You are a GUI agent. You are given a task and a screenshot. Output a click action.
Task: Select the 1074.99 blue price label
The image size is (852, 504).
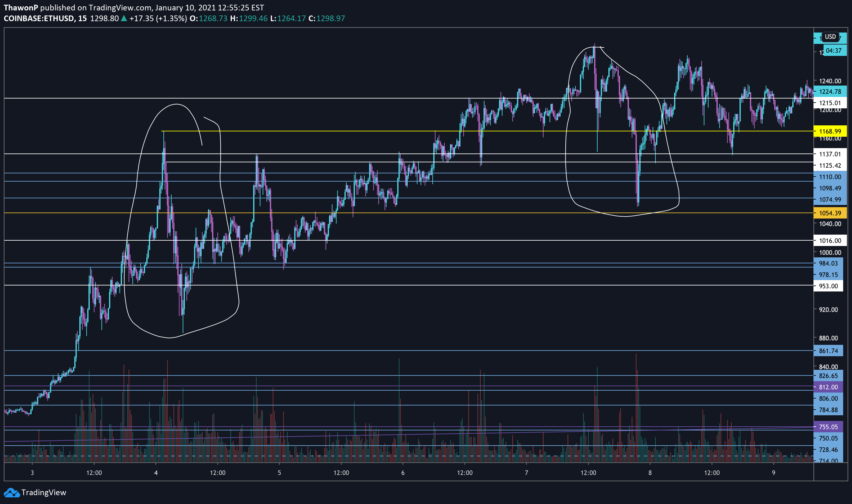830,200
